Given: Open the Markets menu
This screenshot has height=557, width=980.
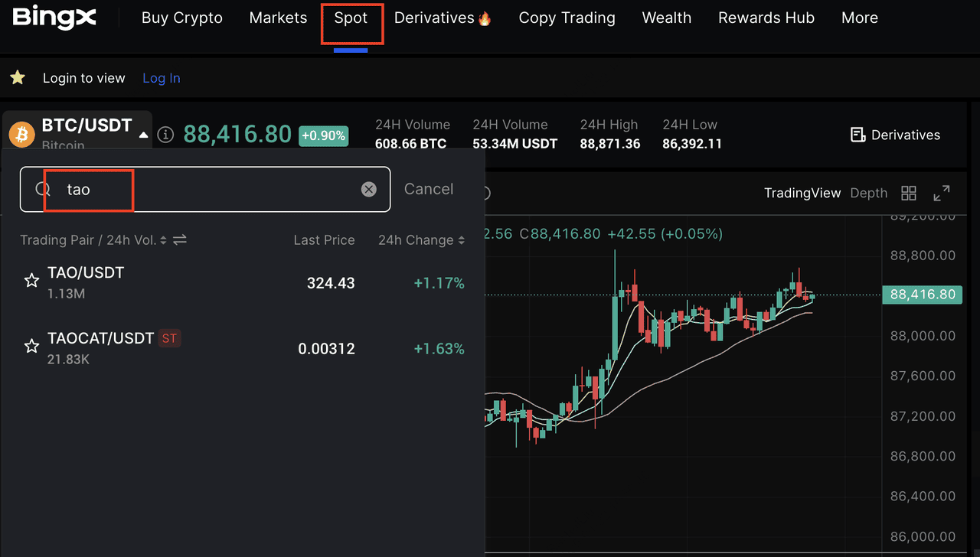Looking at the screenshot, I should tap(278, 18).
